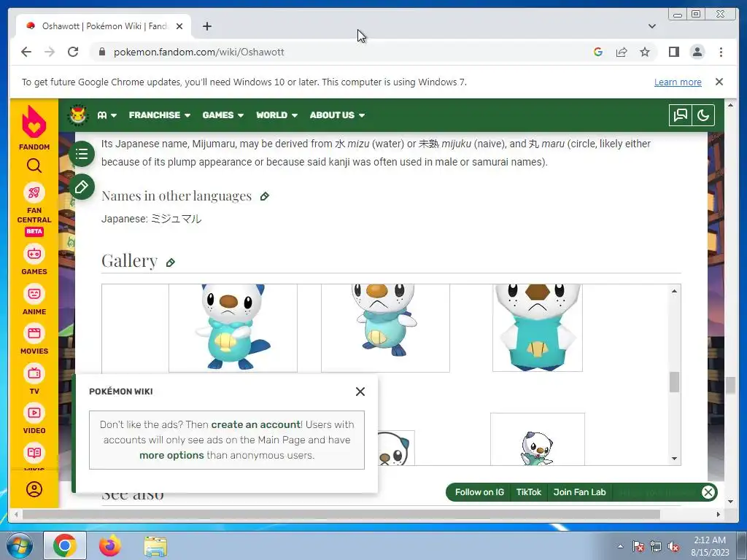Open the TV sidebar category
The height and width of the screenshot is (560, 747).
click(34, 379)
